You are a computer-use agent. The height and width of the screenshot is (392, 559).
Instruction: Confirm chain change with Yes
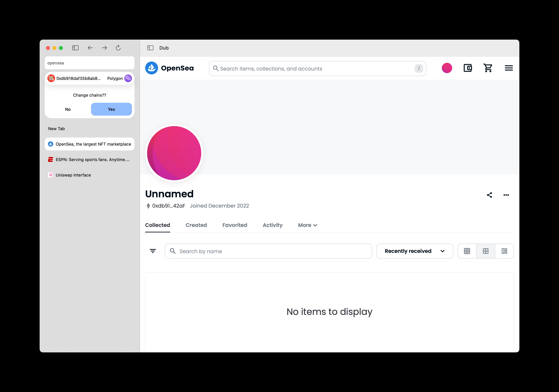[111, 109]
